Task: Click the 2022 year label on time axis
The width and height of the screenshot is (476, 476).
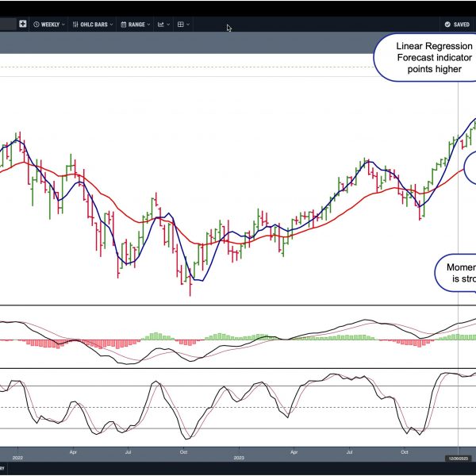Action: (17, 458)
